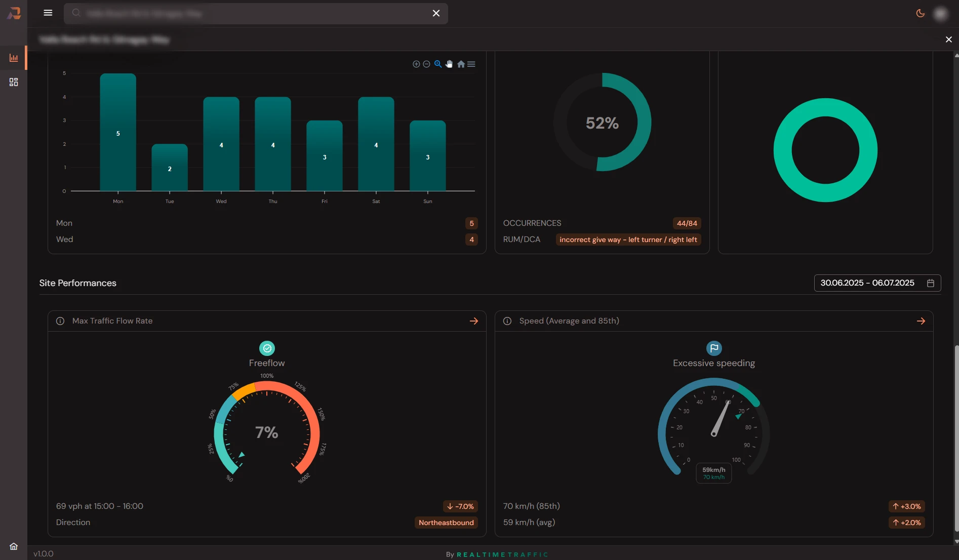Click the chart zoom in icon
Screen dimensions: 959x560
416,64
